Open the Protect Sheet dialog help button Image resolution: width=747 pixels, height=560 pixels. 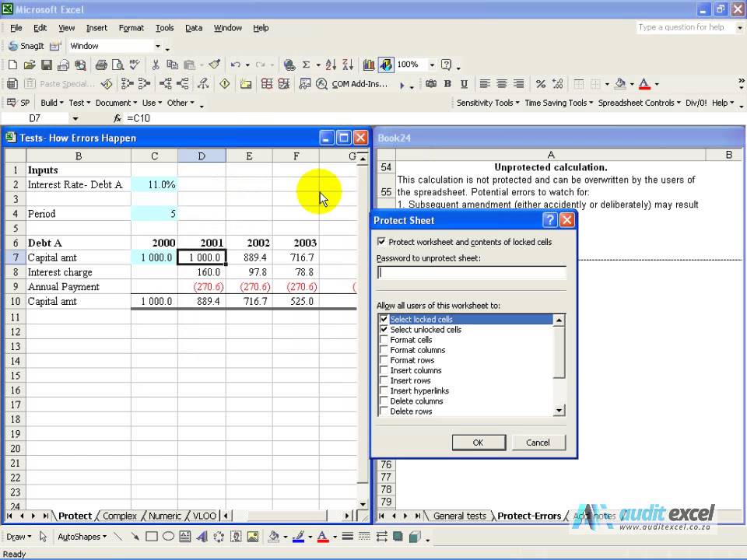coord(550,220)
